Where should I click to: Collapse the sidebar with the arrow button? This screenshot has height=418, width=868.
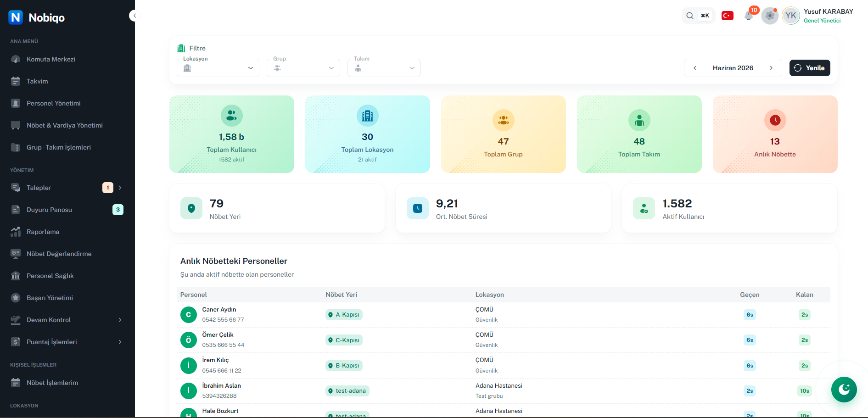click(134, 16)
